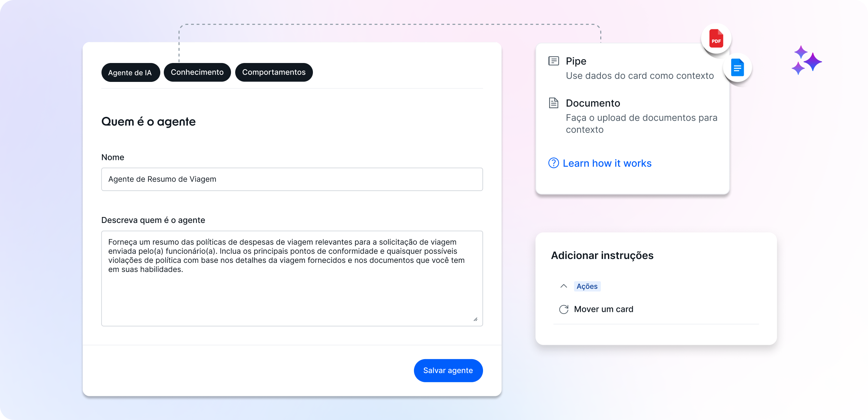Click the Pipe list icon
Image resolution: width=868 pixels, height=420 pixels.
[x=553, y=61]
